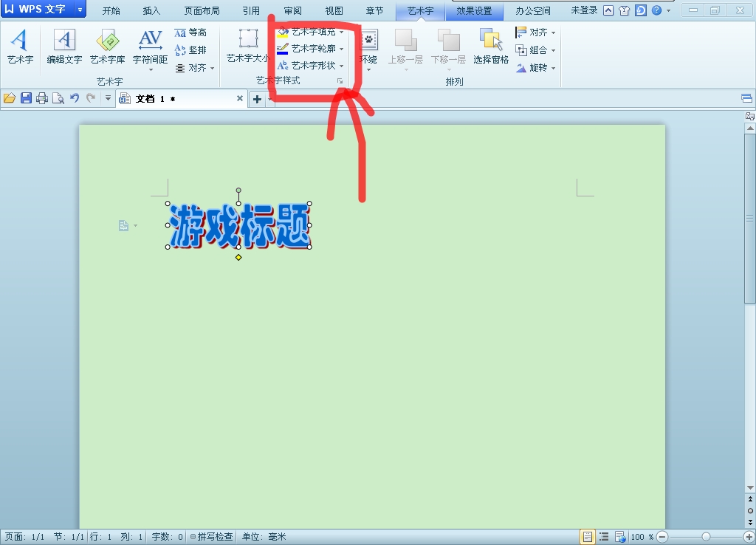
Task: Add a new document tab
Action: click(x=257, y=99)
